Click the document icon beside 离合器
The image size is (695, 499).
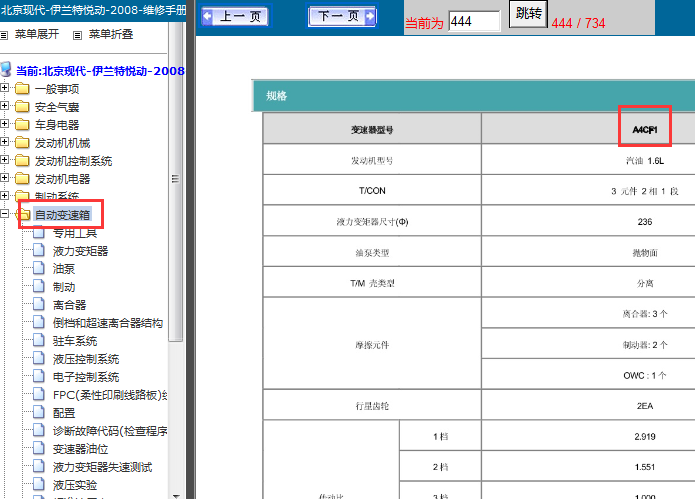pyautogui.click(x=39, y=304)
